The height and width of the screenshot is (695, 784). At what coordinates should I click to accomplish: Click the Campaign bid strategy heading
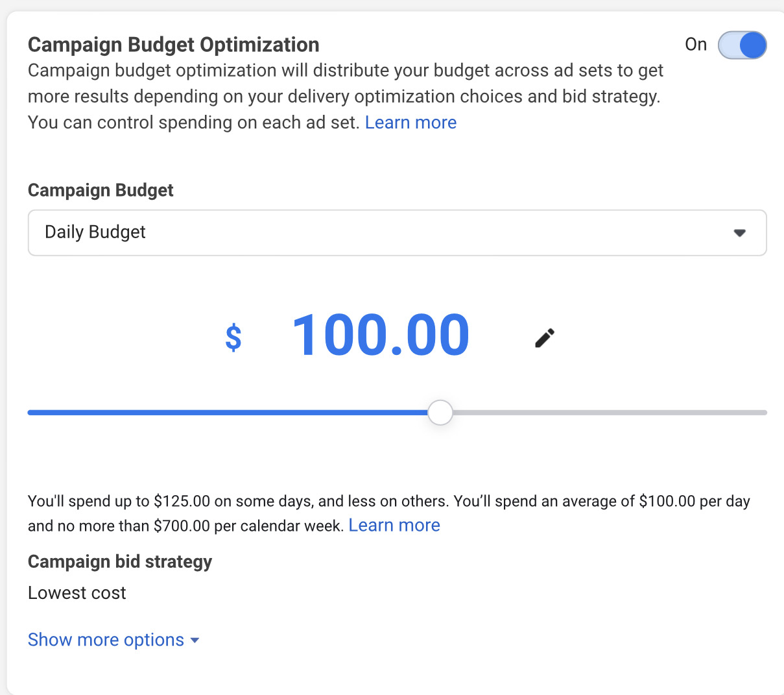119,561
